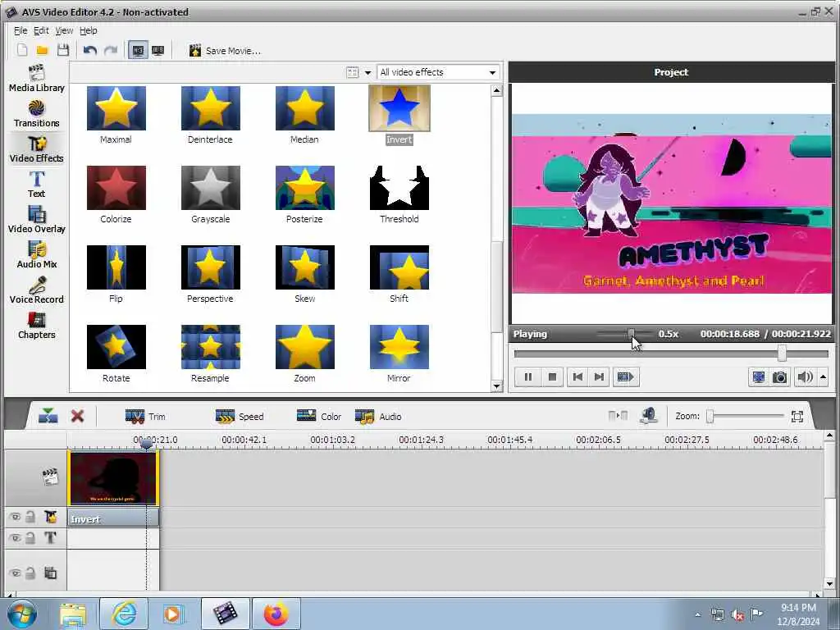
Task: Toggle visibility eye of video overlay track
Action: pos(15,573)
